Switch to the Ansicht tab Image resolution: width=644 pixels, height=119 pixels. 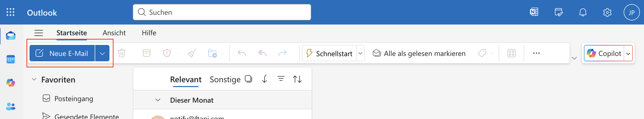[114, 33]
